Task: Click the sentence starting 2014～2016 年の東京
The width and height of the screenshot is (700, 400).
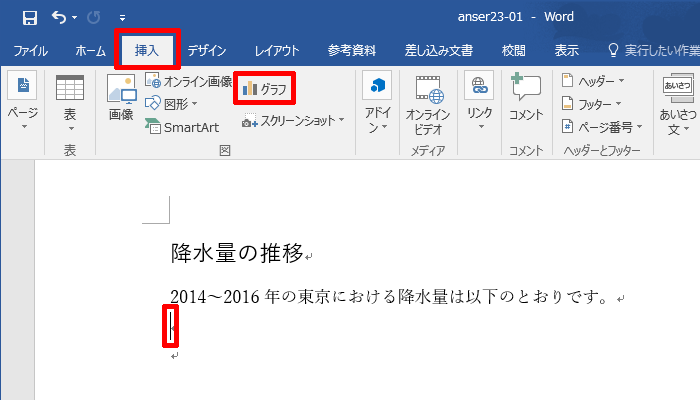Action: tap(389, 296)
